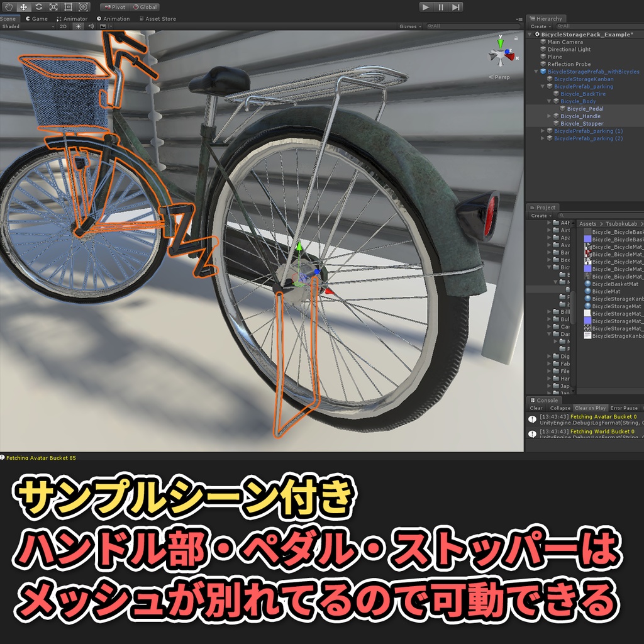
Task: Toggle scene lighting with the sun icon
Action: point(79,27)
